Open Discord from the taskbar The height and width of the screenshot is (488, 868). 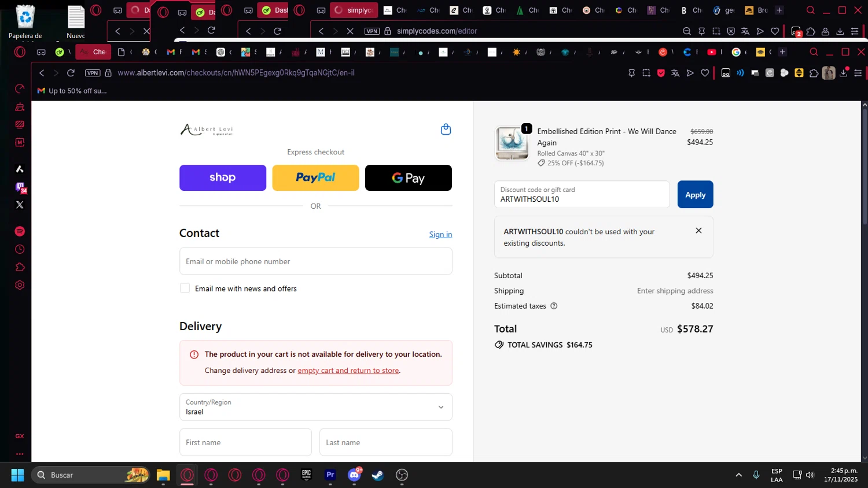pyautogui.click(x=354, y=475)
